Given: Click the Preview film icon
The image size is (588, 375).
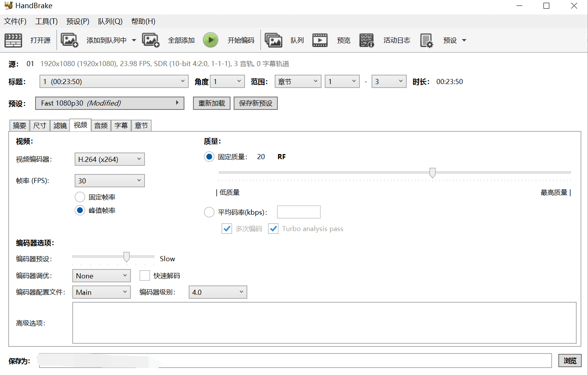Looking at the screenshot, I should click(x=320, y=40).
